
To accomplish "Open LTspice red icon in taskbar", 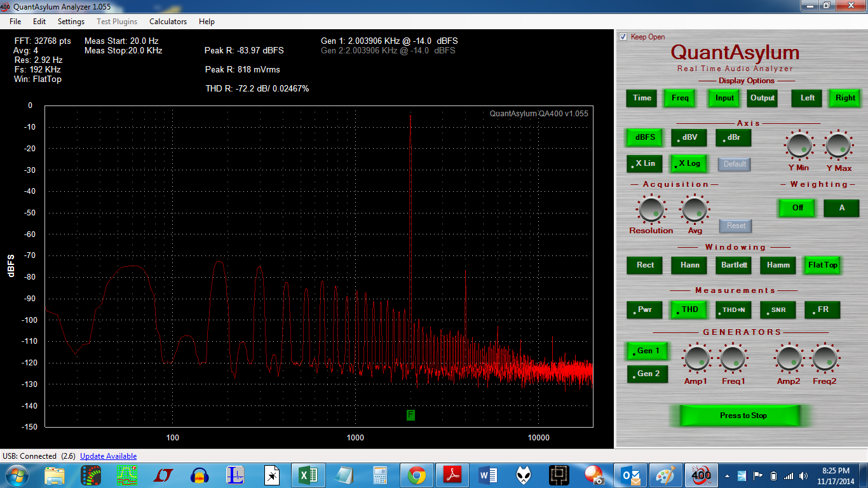I will click(x=163, y=475).
